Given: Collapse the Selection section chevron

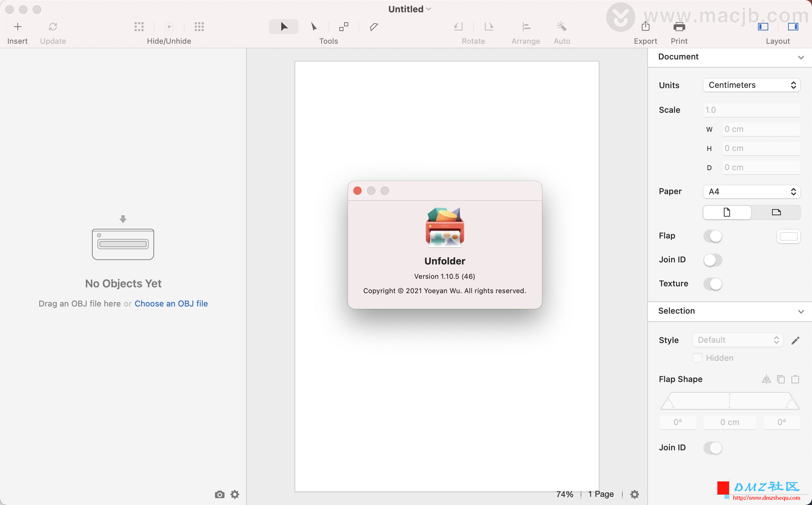Looking at the screenshot, I should 801,312.
